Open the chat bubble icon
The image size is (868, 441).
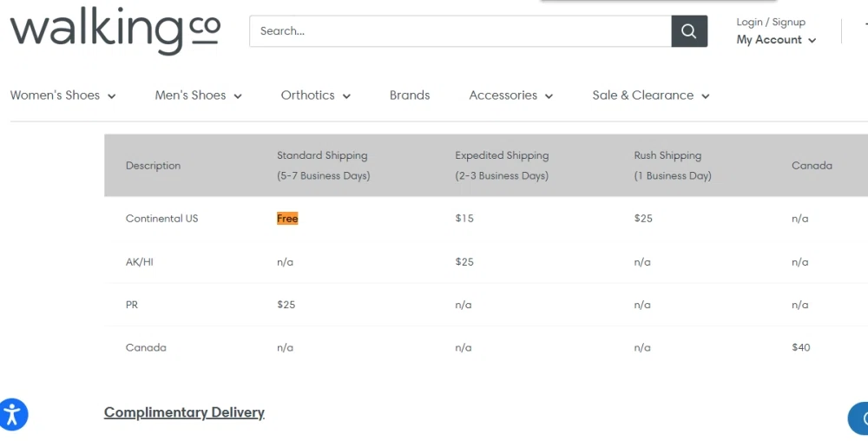(859, 418)
